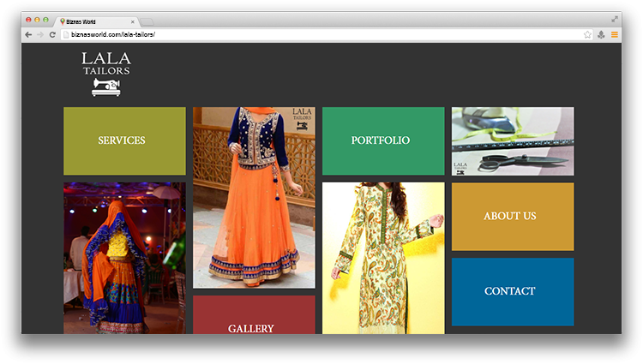Image resolution: width=643 pixels, height=364 pixels.
Task: Click the orange lehenga dress photo
Action: [255, 198]
